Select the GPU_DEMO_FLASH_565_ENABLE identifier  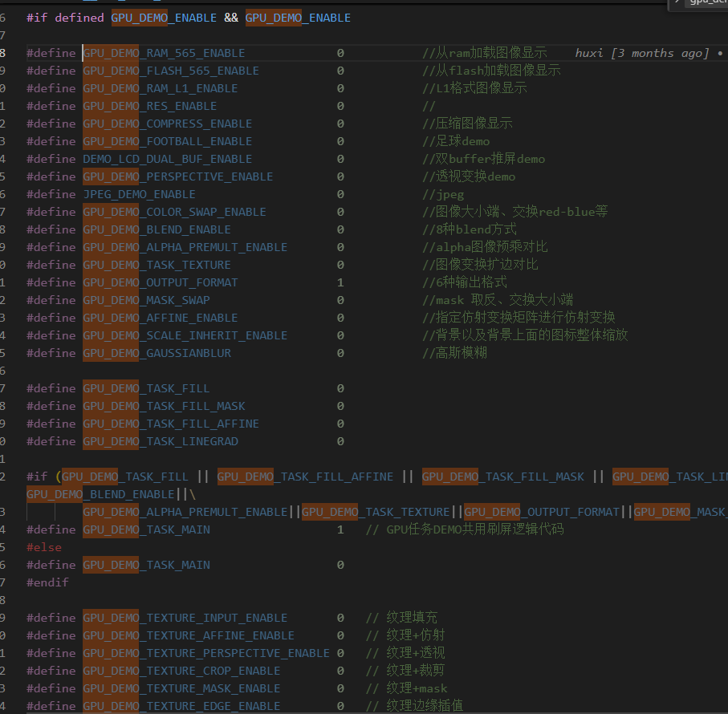pyautogui.click(x=171, y=71)
